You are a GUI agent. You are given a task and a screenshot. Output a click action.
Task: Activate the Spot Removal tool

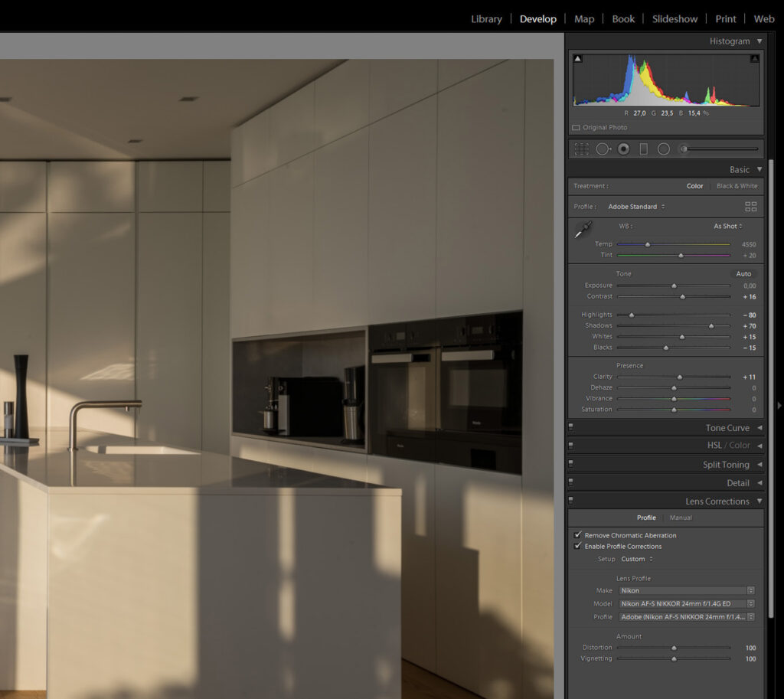[x=603, y=149]
